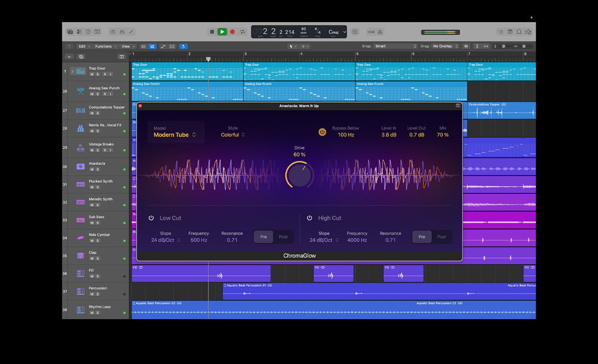The image size is (598, 364).
Task: Click the Drive knob
Action: pos(300,175)
